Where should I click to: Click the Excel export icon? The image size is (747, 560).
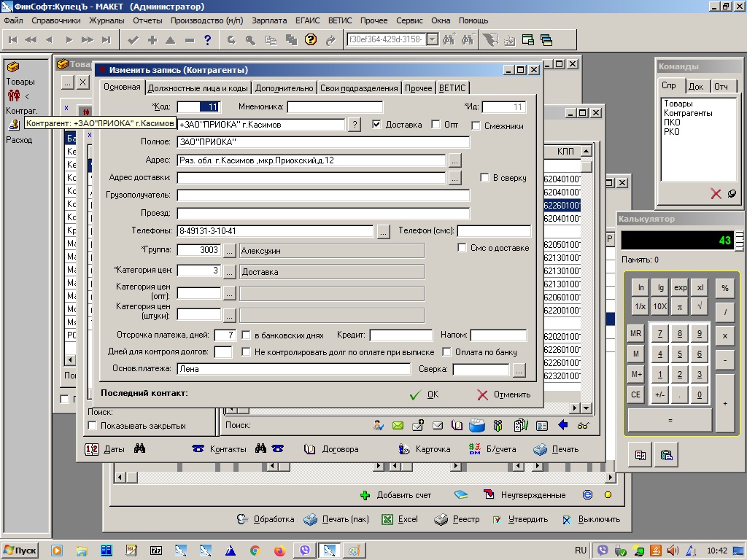click(387, 519)
